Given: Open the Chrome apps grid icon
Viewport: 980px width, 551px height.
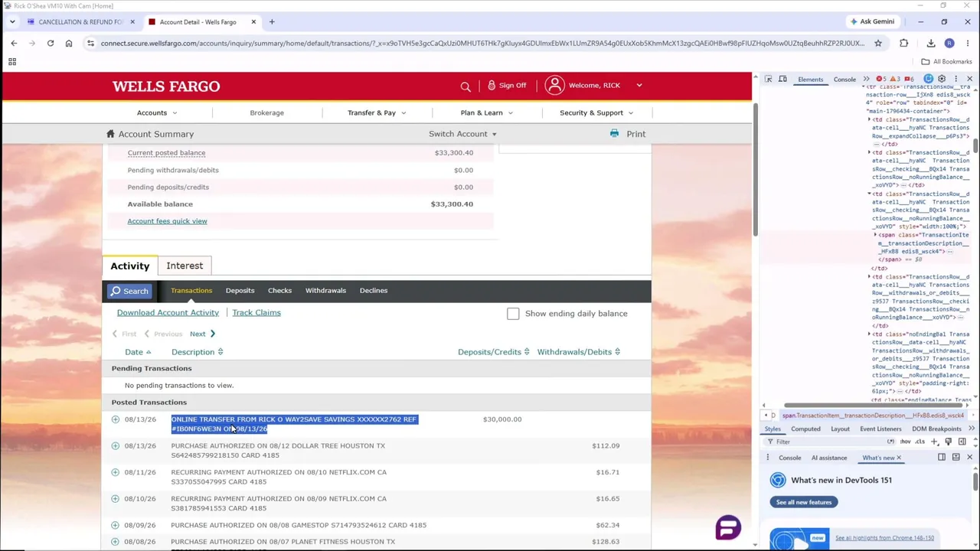Looking at the screenshot, I should (x=12, y=62).
